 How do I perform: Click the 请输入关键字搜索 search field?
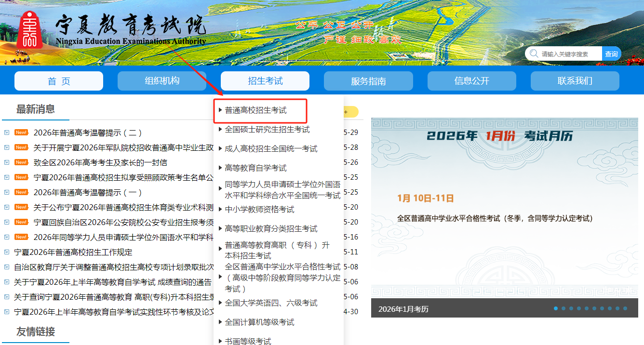571,53
